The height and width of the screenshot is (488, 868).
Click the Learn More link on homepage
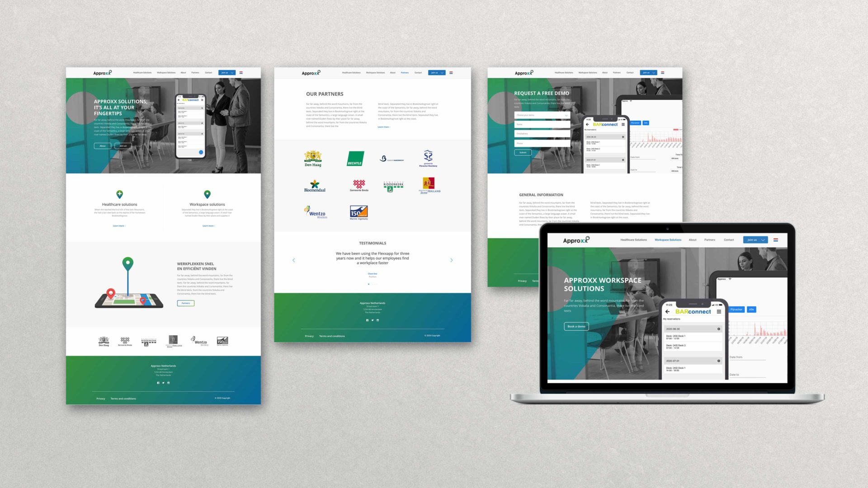pos(118,225)
